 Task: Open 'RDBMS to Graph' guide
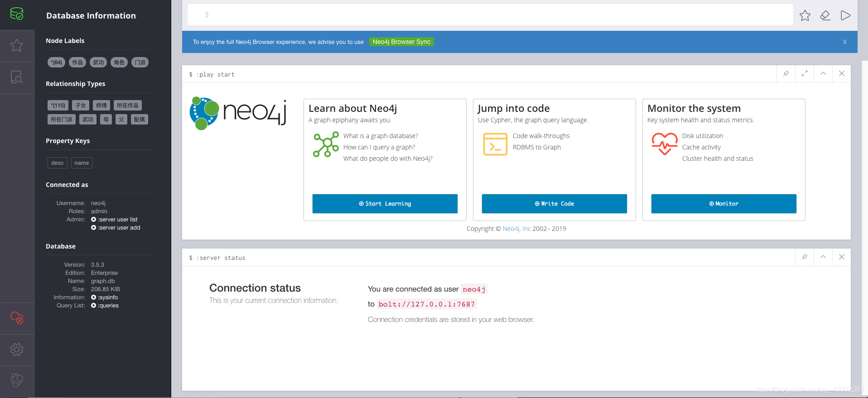point(537,147)
